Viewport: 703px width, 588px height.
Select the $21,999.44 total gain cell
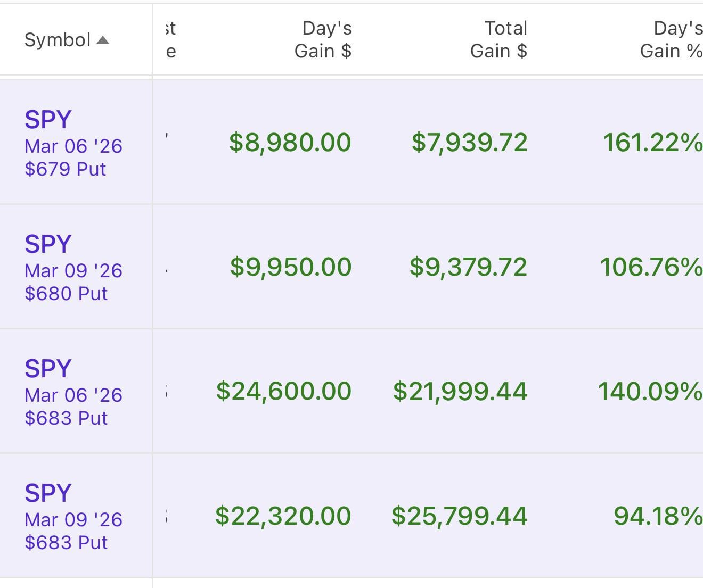(x=460, y=392)
